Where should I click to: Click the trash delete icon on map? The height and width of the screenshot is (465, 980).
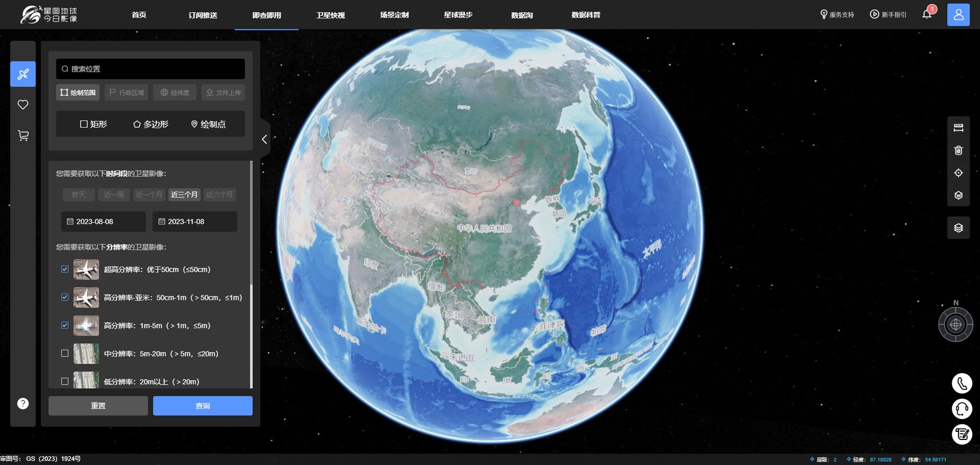pos(958,151)
